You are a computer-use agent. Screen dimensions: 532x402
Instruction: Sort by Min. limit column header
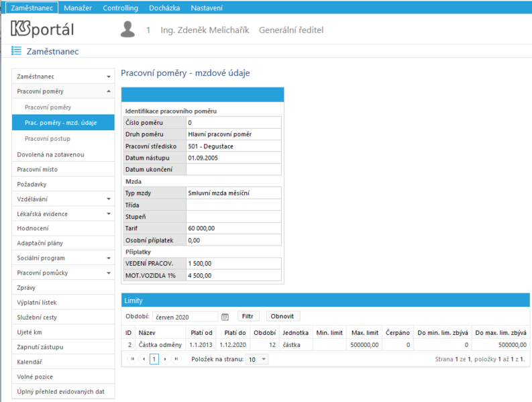pos(329,333)
